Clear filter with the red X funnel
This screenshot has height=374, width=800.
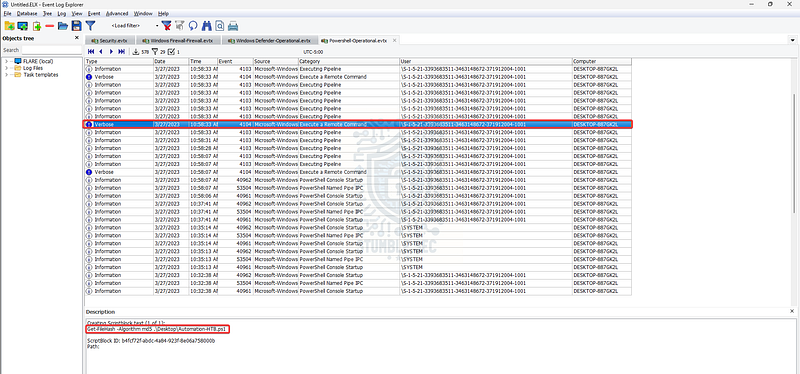166,26
